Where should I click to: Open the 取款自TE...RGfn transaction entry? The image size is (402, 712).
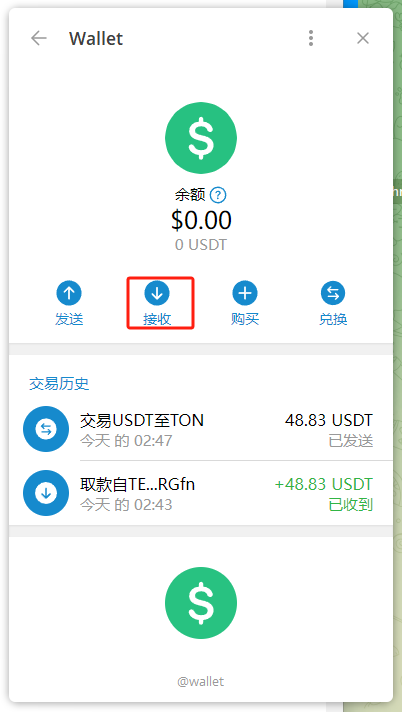[x=201, y=493]
